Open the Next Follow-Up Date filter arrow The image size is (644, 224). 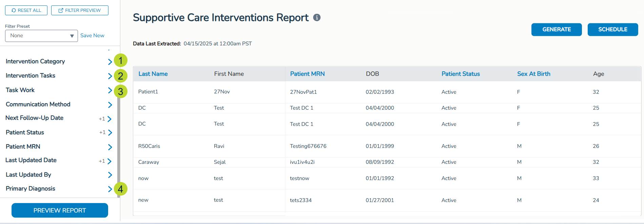coord(109,119)
